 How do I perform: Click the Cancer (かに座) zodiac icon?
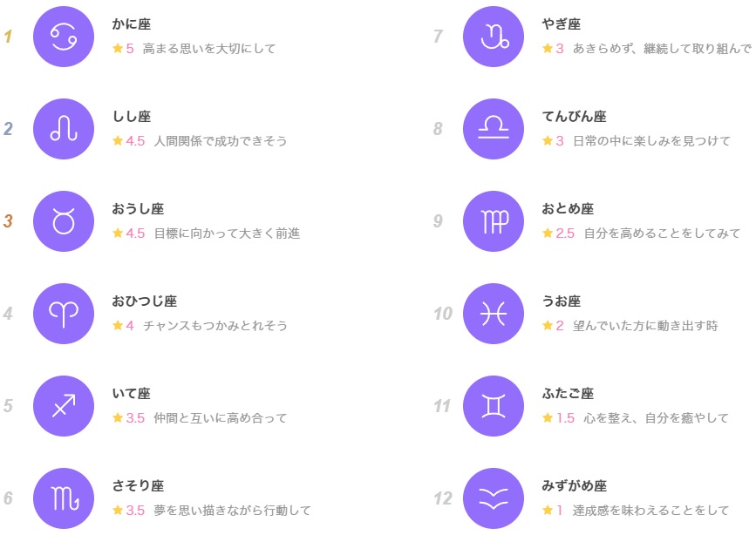64,37
